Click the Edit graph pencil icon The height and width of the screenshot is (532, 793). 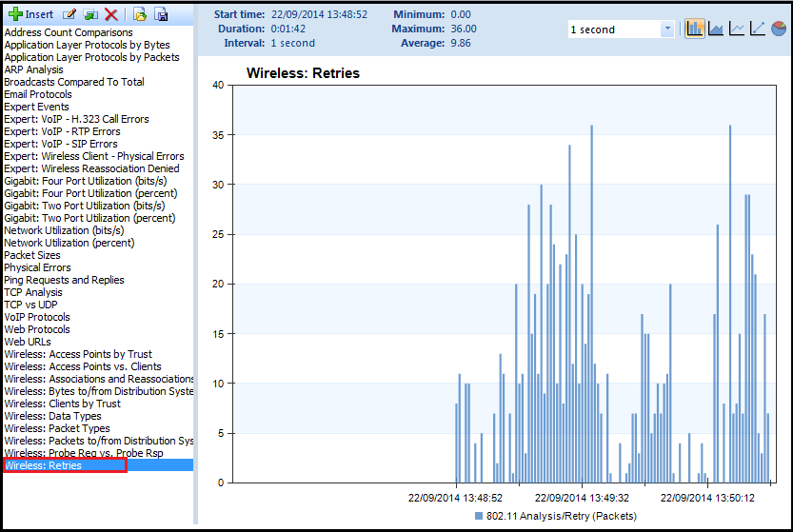click(x=69, y=14)
